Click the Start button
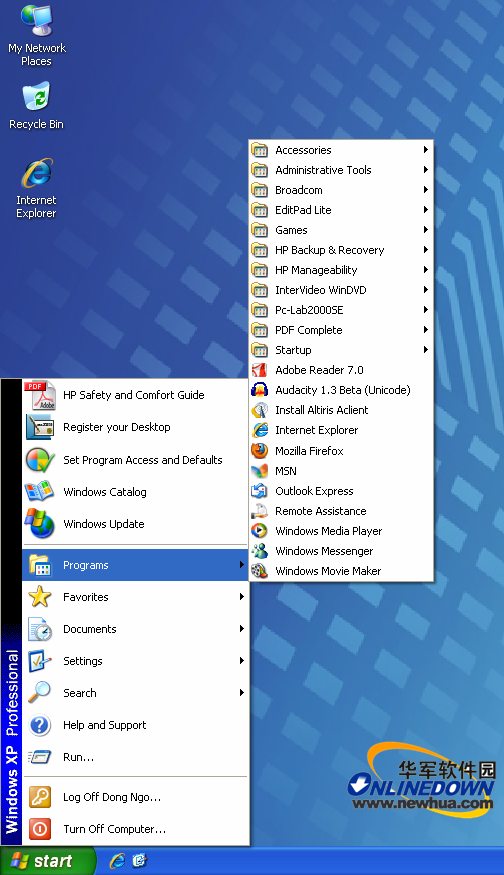This screenshot has height=875, width=504. coord(47,860)
